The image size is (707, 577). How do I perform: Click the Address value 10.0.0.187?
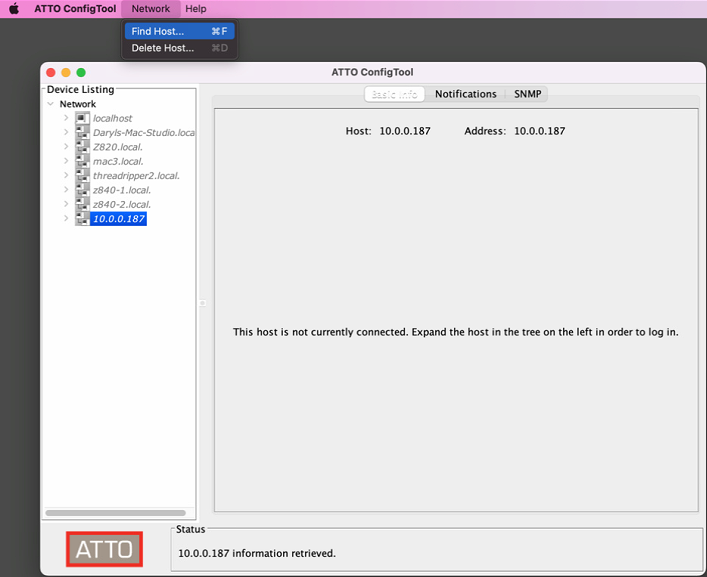click(540, 131)
